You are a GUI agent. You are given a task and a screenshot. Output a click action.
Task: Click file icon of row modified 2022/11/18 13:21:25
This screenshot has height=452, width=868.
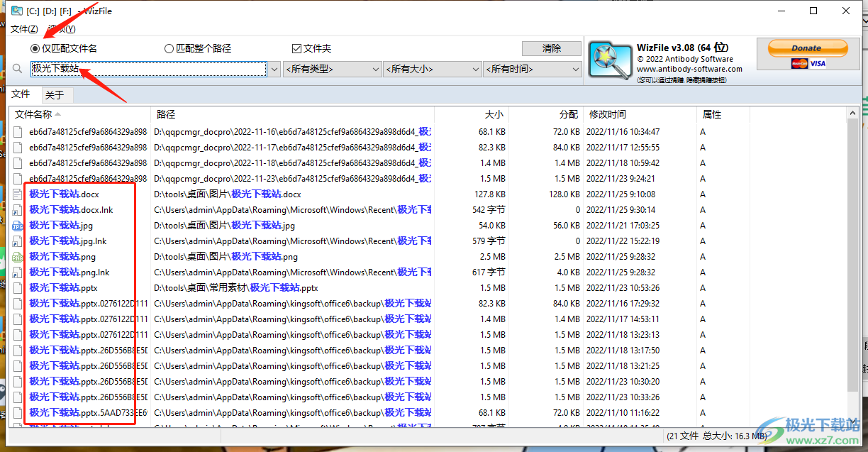[18, 366]
